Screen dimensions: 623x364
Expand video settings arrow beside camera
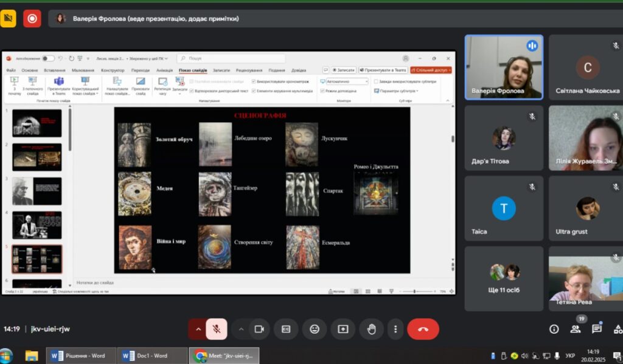click(241, 329)
